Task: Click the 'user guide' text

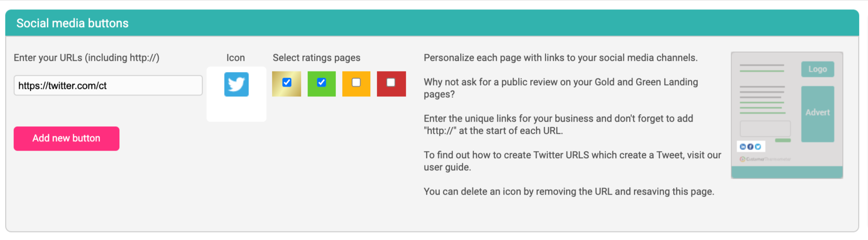Action: point(447,167)
